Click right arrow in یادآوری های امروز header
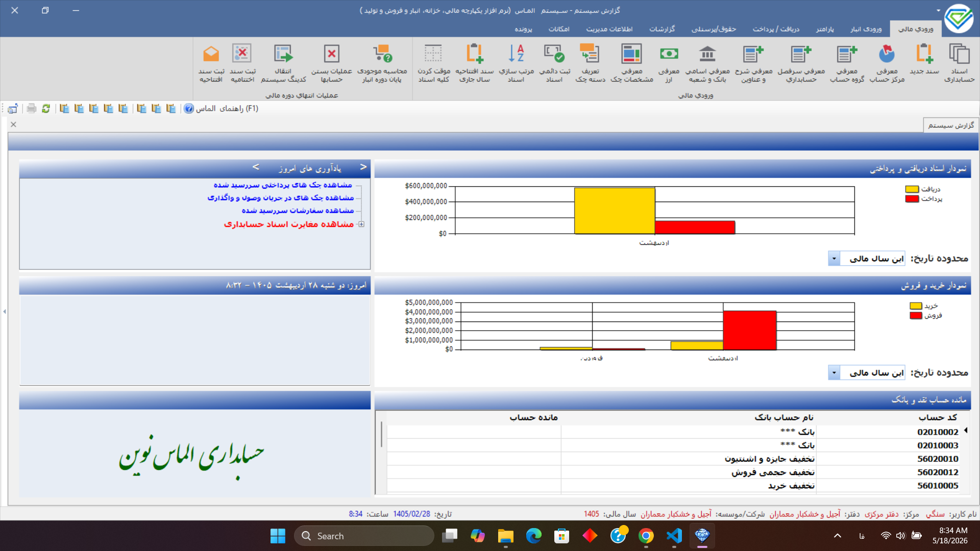The width and height of the screenshot is (980, 551). [x=363, y=167]
